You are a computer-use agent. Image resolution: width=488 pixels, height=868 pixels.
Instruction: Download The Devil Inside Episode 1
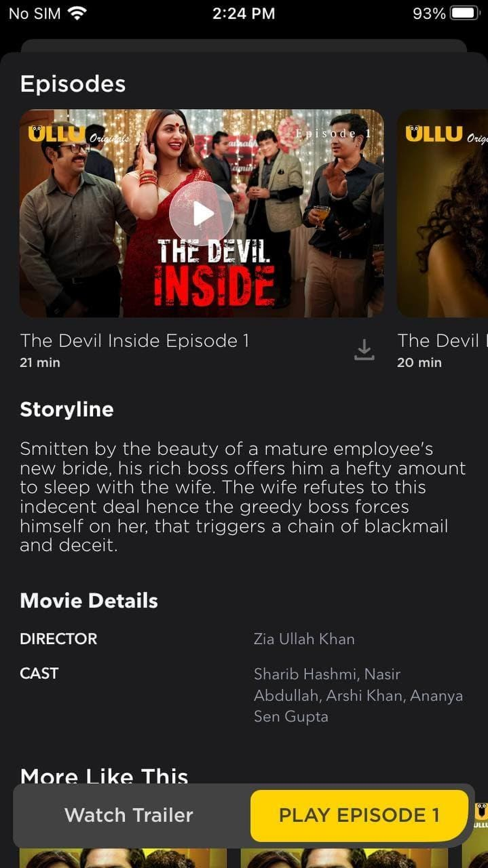(x=364, y=350)
